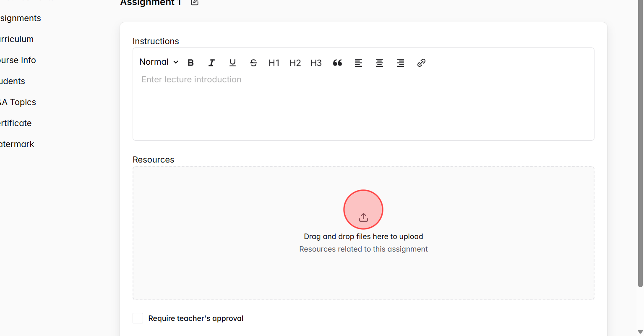Open the Watermark settings

[17, 144]
